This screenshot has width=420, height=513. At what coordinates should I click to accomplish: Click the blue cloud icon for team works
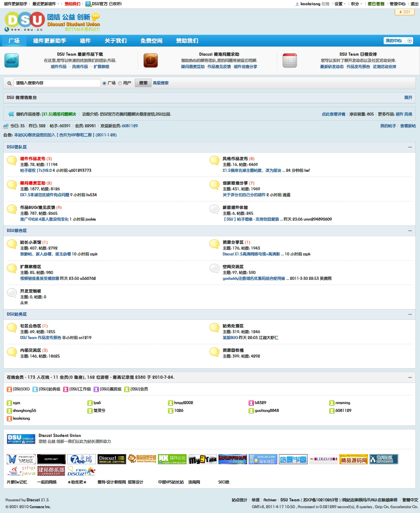(x=12, y=61)
